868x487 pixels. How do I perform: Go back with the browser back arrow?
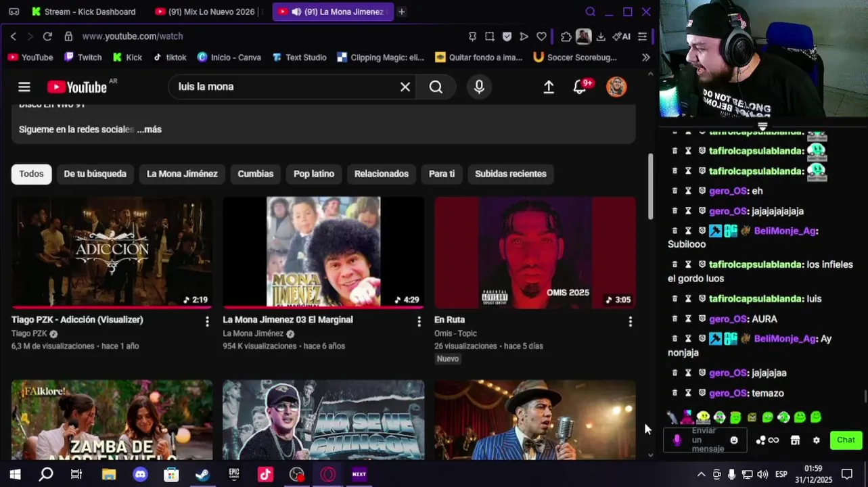(13, 36)
